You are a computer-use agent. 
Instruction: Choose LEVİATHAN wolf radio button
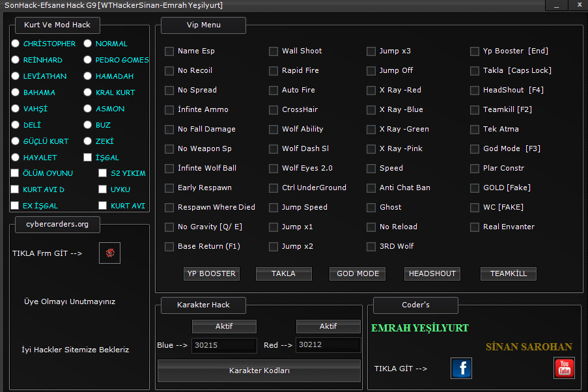click(16, 76)
